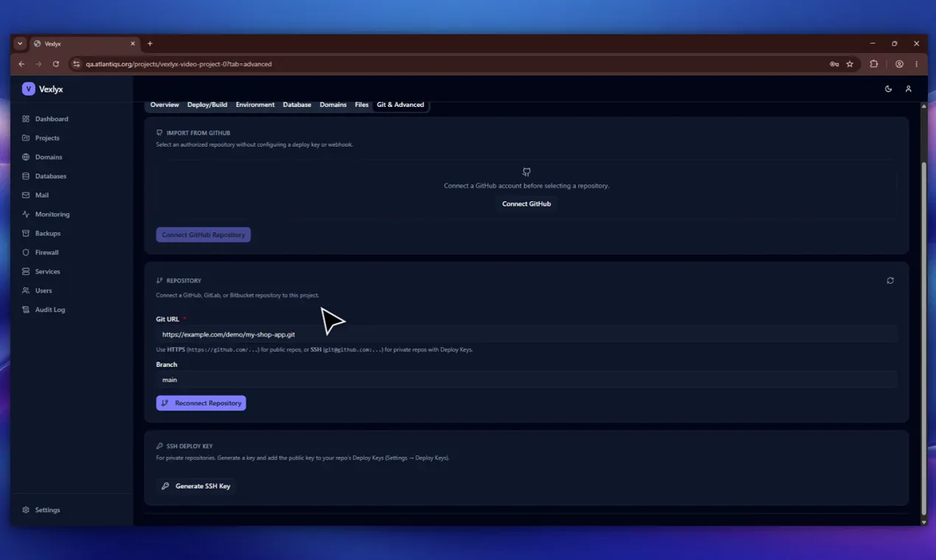Click the Vexlyx logo badge
The width and height of the screenshot is (936, 560).
click(x=29, y=89)
